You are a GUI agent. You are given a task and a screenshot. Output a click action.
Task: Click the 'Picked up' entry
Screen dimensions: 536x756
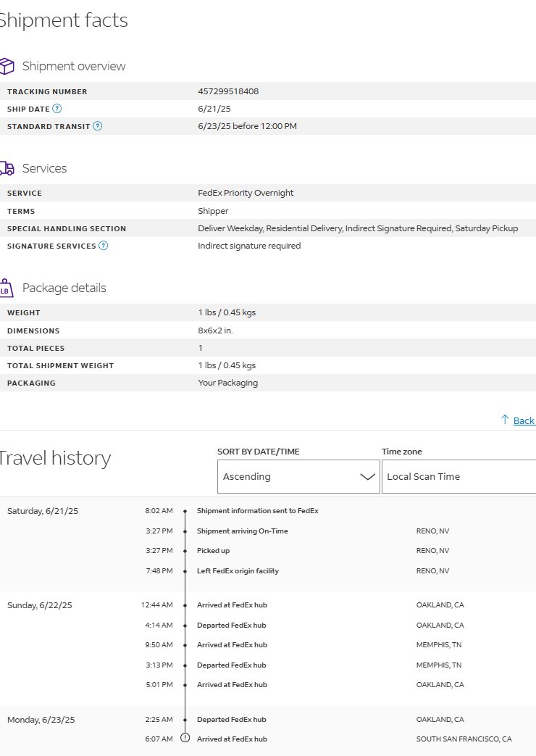(213, 551)
